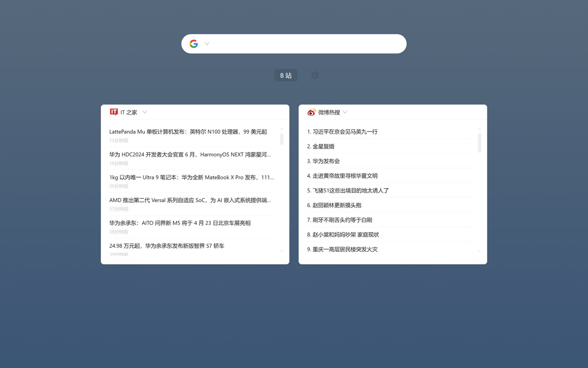Open hot search 金星复婚
The image size is (588, 368).
coord(321,146)
